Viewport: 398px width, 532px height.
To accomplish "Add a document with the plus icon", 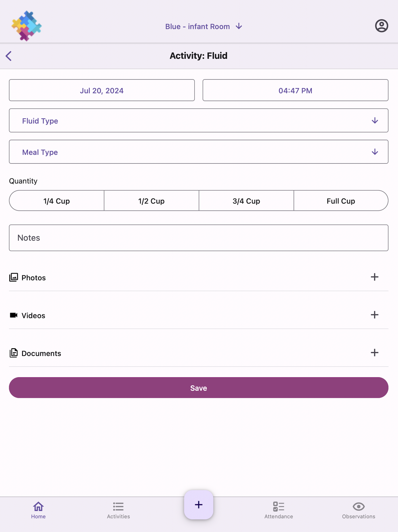I will pos(375,352).
